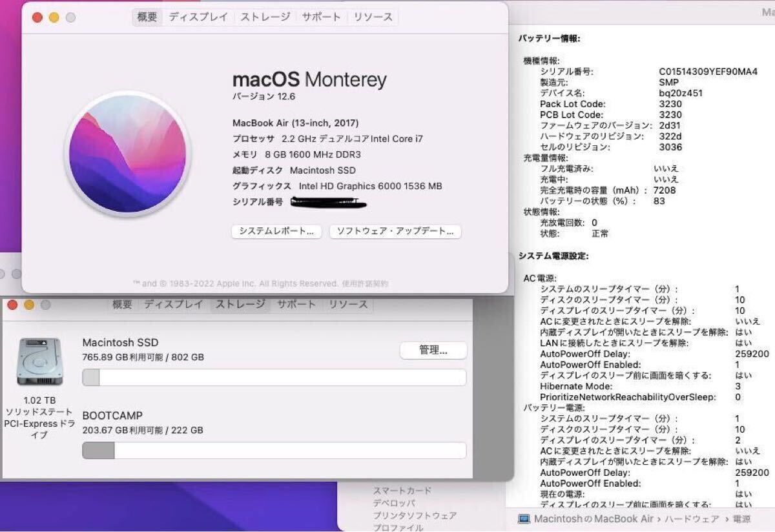Minimize the macOS Monterey overview window
Screen dimensions: 775x532
click(x=54, y=17)
